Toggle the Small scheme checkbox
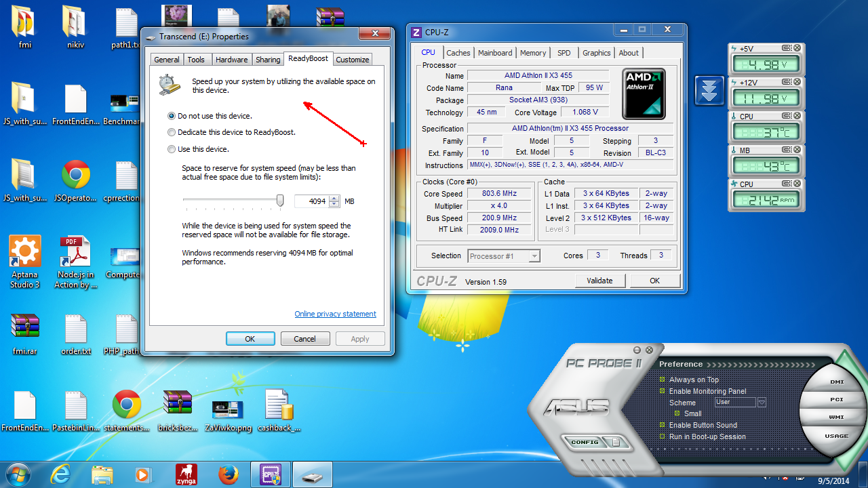 [677, 413]
